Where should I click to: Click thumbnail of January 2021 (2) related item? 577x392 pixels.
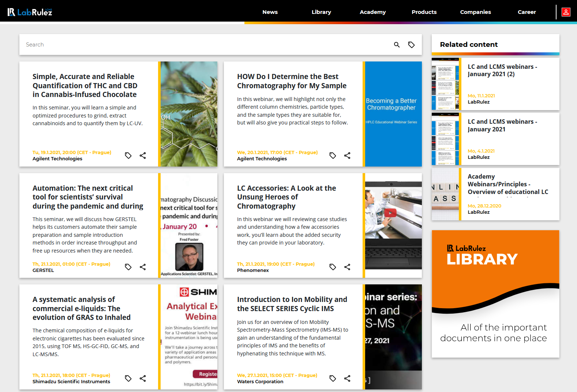445,84
